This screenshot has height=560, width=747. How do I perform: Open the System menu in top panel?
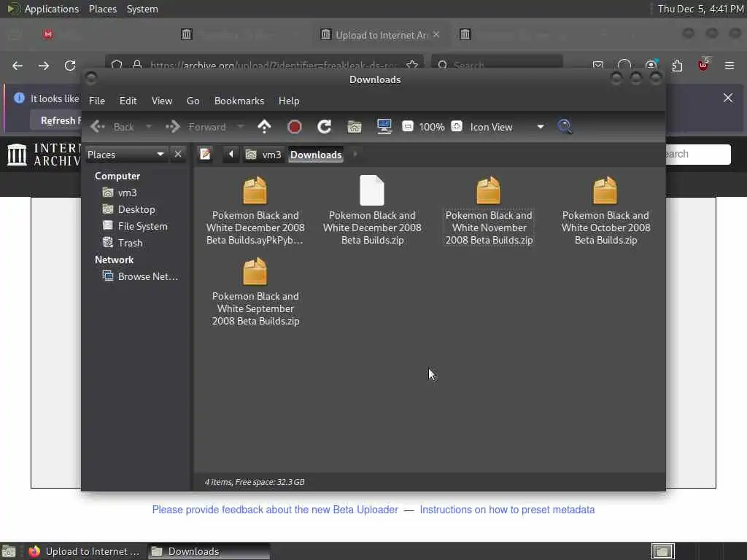click(142, 9)
